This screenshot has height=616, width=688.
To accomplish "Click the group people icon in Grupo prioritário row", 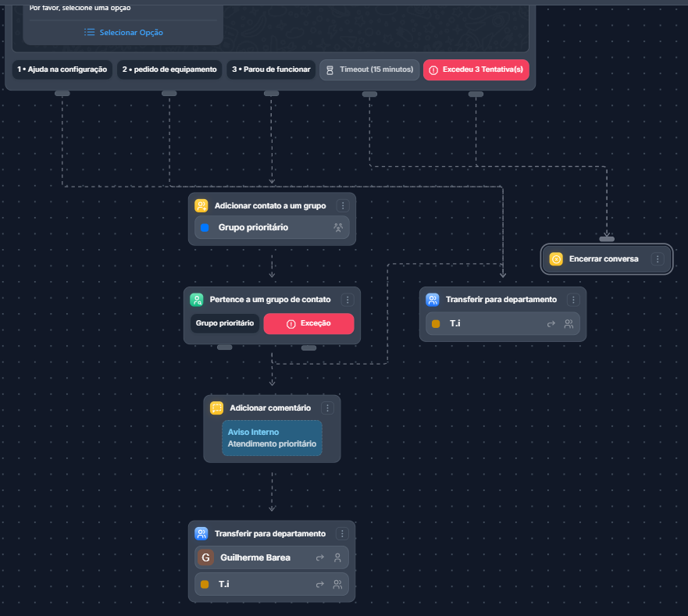I will click(338, 227).
